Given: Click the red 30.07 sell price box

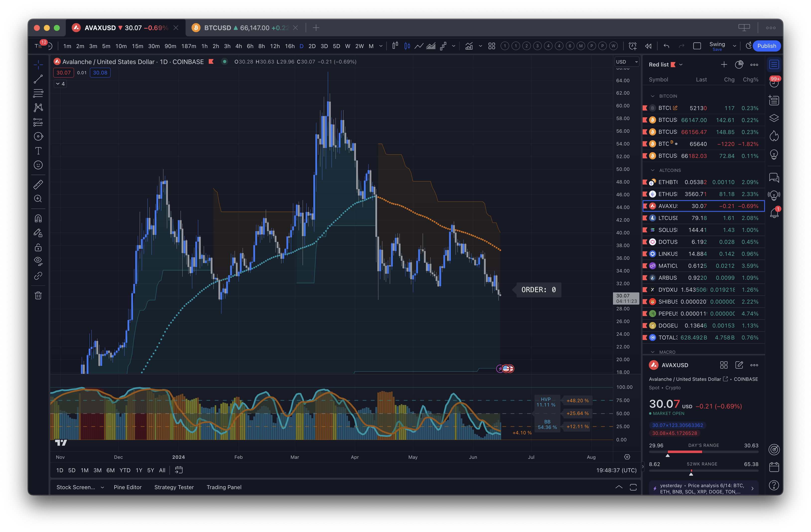Looking at the screenshot, I should point(63,72).
